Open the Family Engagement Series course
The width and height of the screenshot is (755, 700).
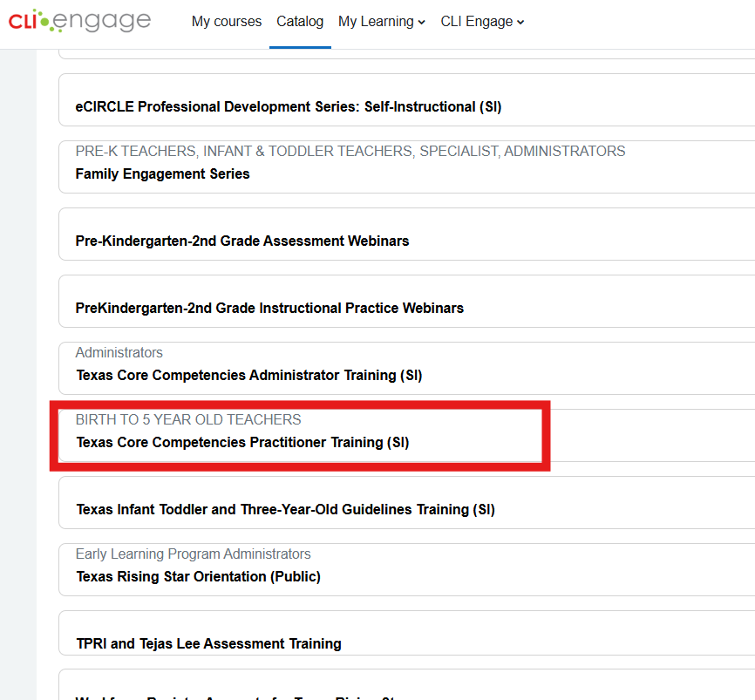[163, 174]
